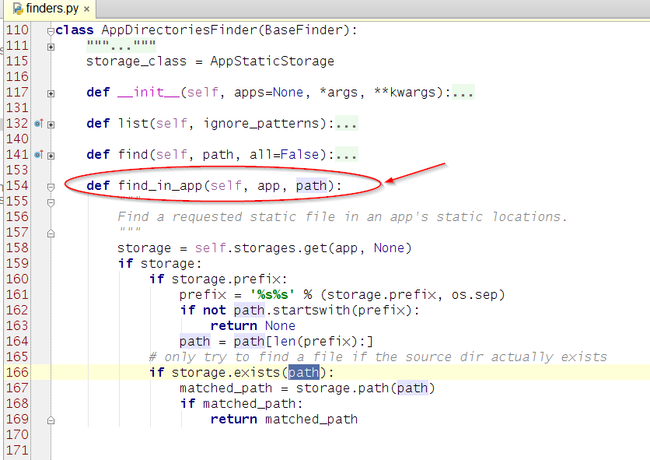Click ignore_patterns parameter on line 132
Viewport: 650px width, 460px height.
tap(261, 123)
